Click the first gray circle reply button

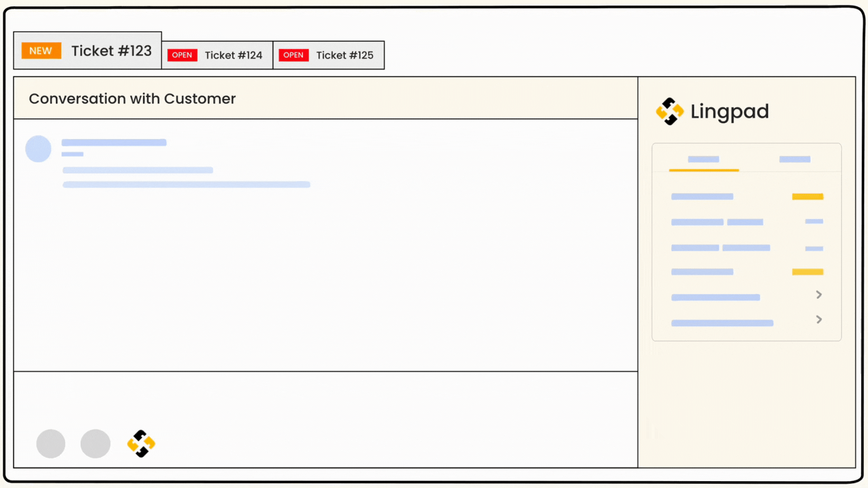pyautogui.click(x=51, y=444)
